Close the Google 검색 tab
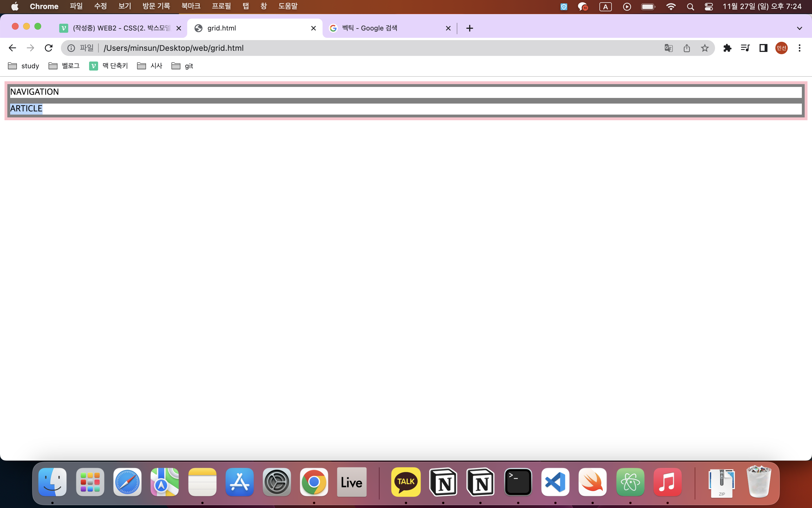 point(448,28)
